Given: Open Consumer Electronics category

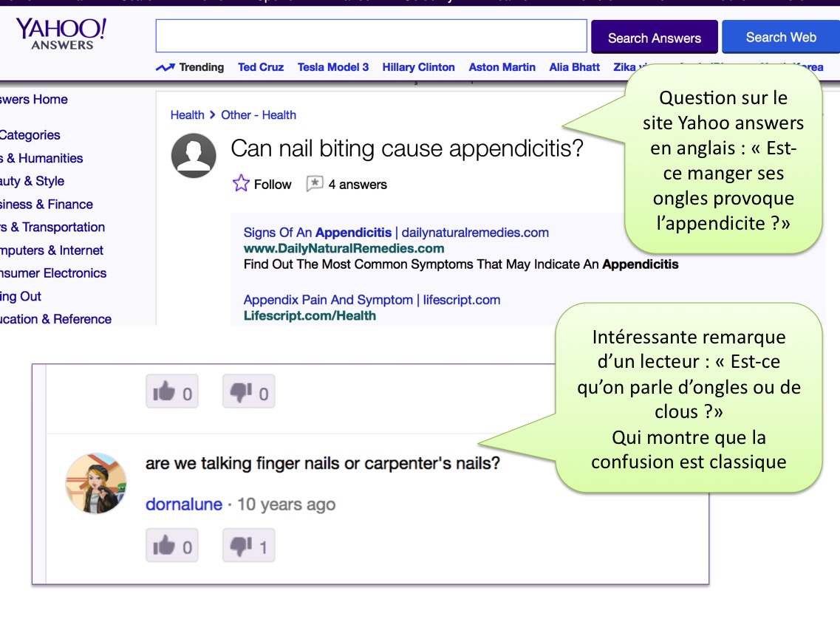Looking at the screenshot, I should click(53, 273).
